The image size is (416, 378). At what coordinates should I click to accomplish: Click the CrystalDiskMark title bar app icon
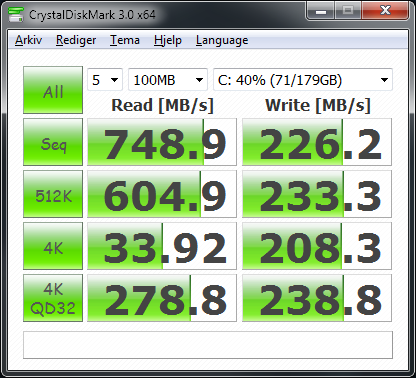click(16, 15)
